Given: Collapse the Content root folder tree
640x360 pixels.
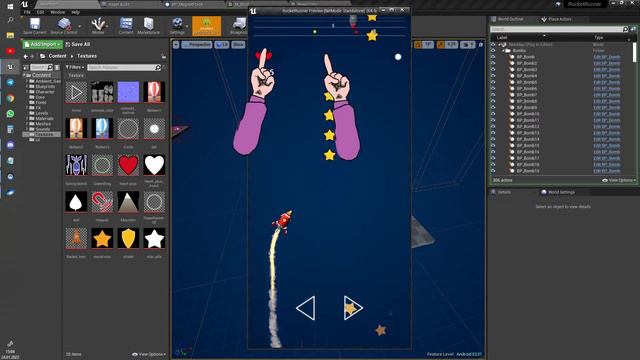Looking at the screenshot, I should click(x=24, y=76).
